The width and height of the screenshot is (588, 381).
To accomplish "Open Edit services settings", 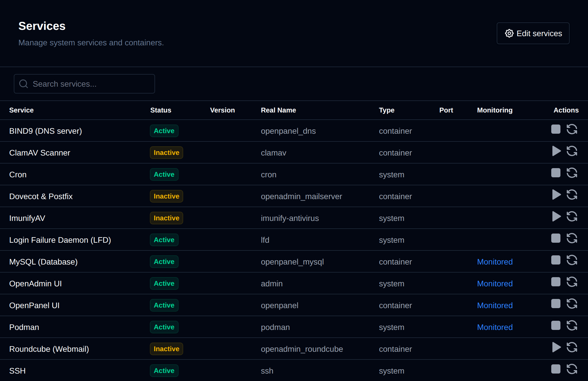I will (533, 33).
